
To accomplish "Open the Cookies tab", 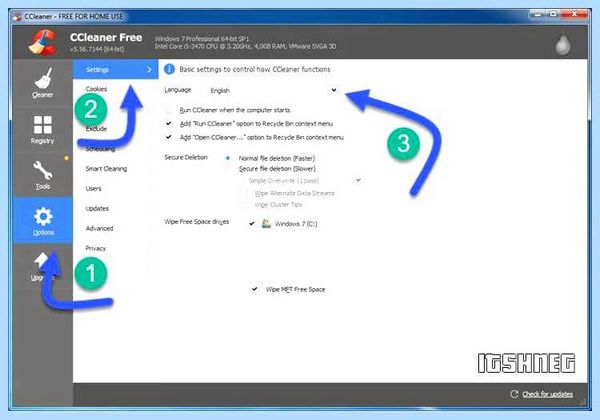I will tap(96, 89).
